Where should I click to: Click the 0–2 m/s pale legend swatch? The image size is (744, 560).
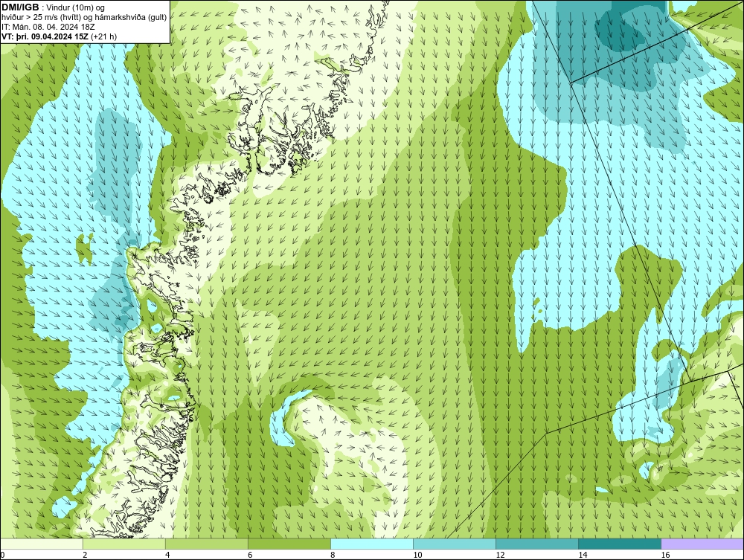click(x=42, y=544)
